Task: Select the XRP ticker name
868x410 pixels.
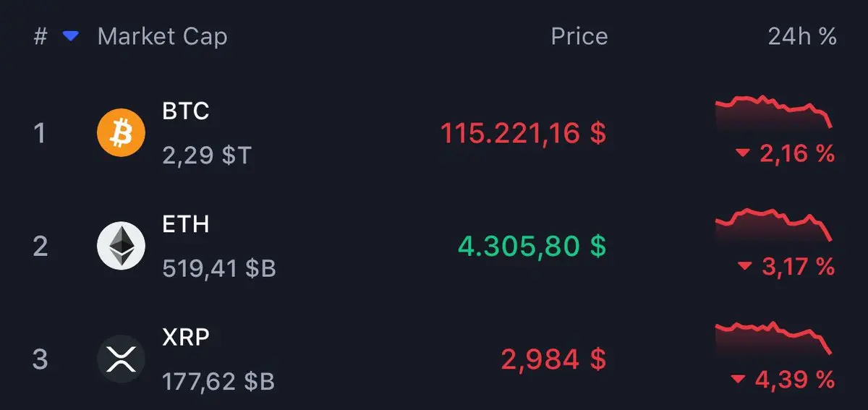Action: pyautogui.click(x=186, y=336)
